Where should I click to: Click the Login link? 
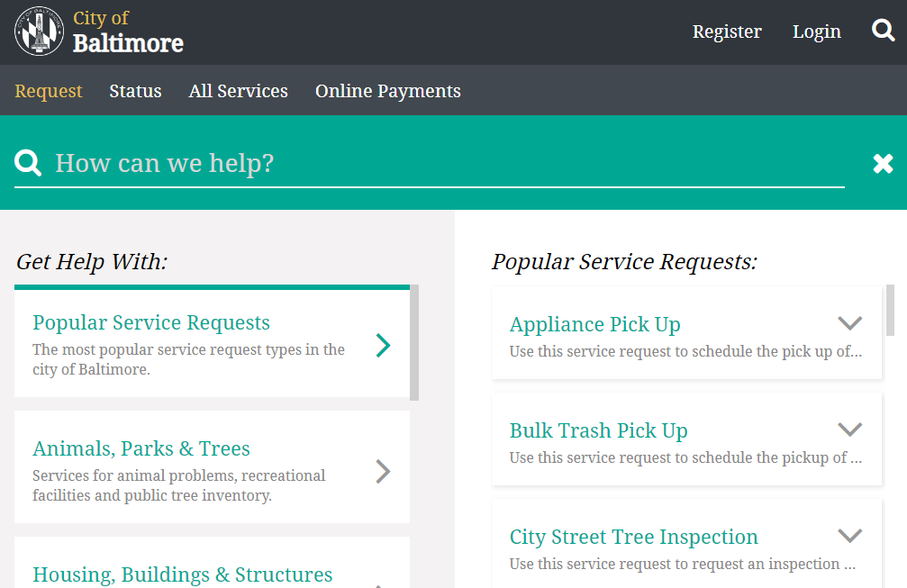click(x=816, y=32)
